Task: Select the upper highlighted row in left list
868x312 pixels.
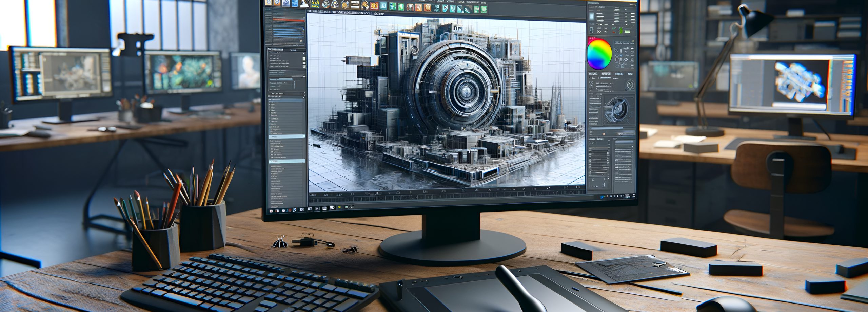Action: coord(287,136)
